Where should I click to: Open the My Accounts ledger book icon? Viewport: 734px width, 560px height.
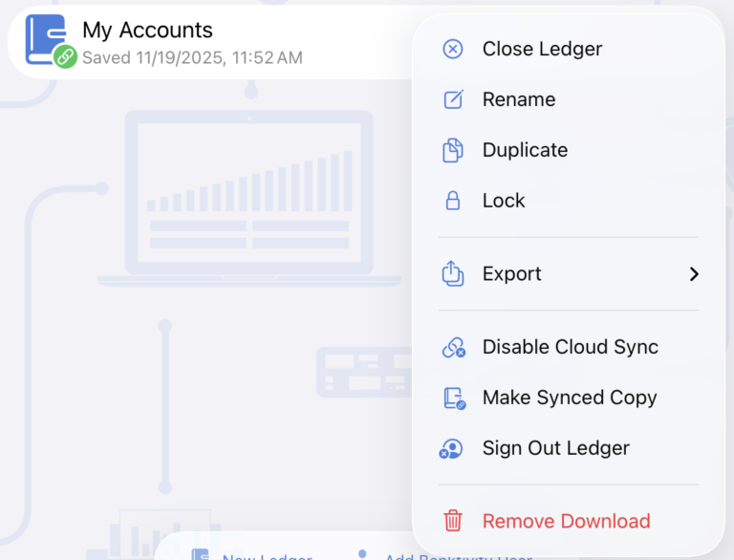coord(46,40)
